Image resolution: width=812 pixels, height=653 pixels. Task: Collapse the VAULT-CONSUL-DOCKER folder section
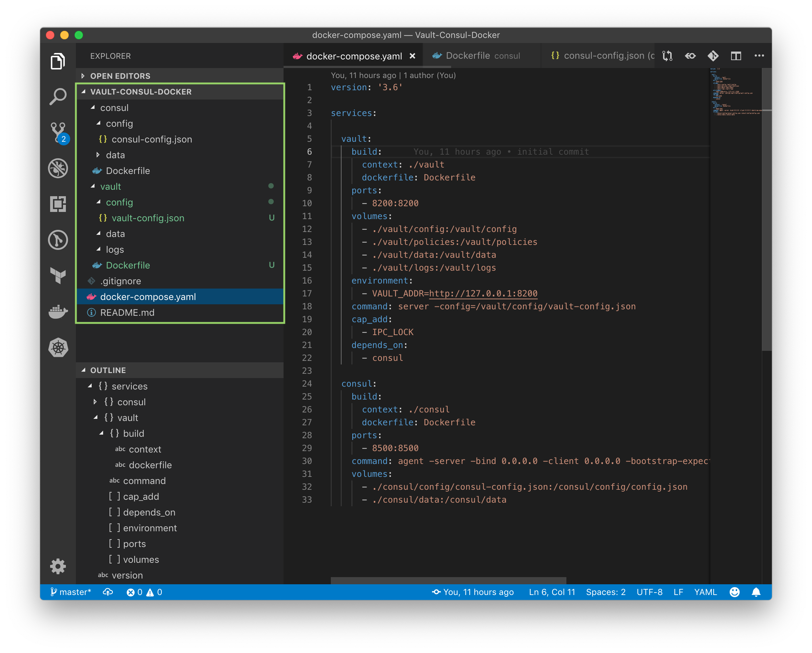[x=180, y=92]
